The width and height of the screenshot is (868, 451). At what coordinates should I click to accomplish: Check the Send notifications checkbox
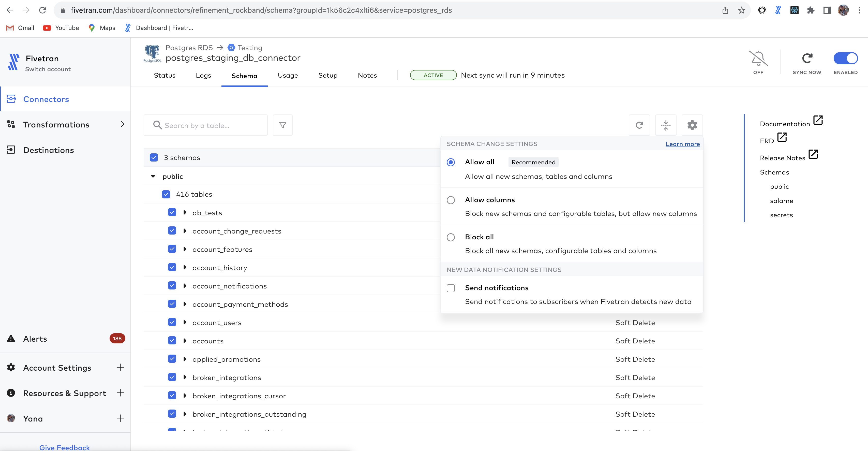pos(451,288)
